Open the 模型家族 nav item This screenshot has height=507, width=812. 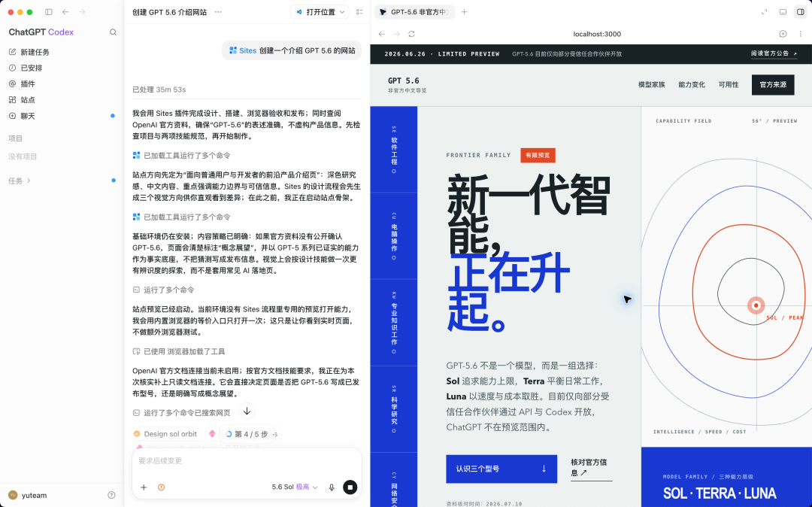click(651, 85)
